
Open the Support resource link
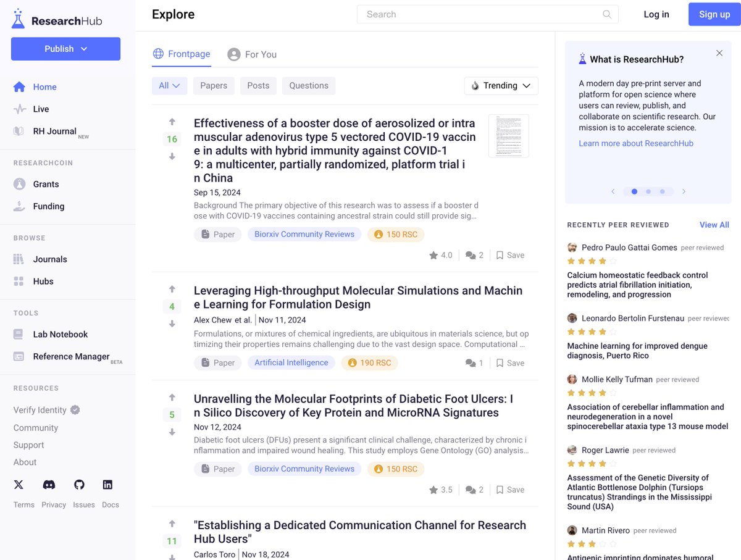pyautogui.click(x=29, y=445)
